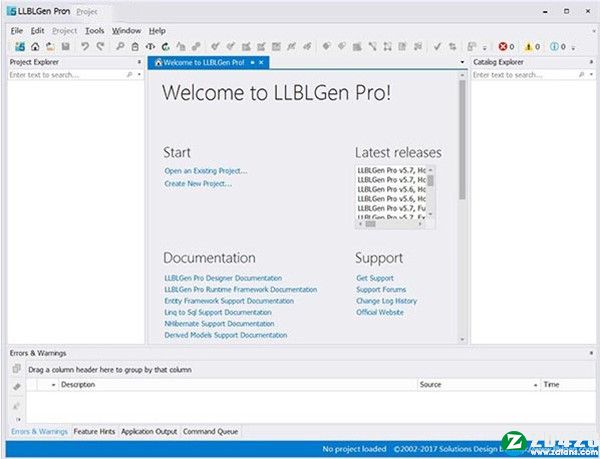Screen dimensions: 600x459
Task: Click the Home icon in the toolbar
Action: [x=35, y=47]
